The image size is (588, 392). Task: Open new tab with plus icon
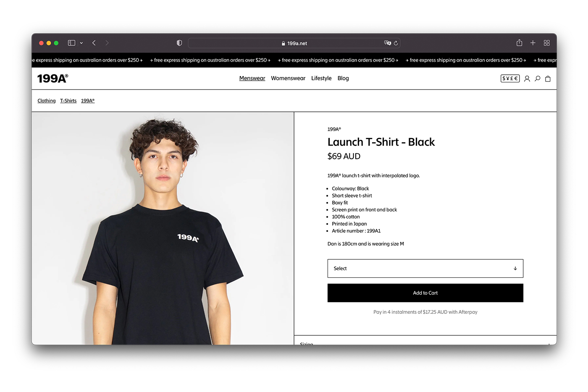coord(533,43)
